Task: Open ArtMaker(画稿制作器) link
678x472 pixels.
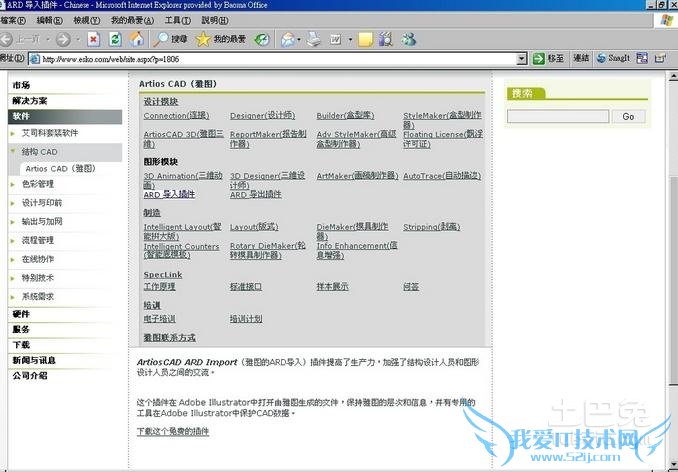Action: [357, 176]
